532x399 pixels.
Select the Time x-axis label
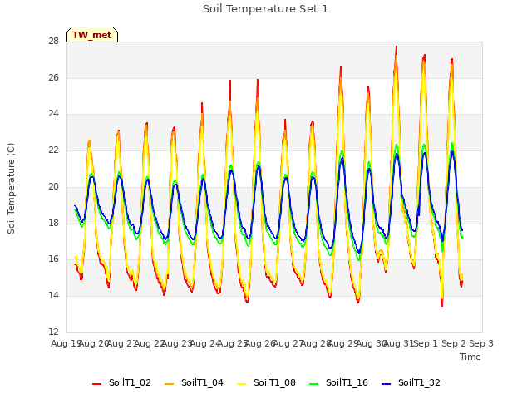pos(470,357)
